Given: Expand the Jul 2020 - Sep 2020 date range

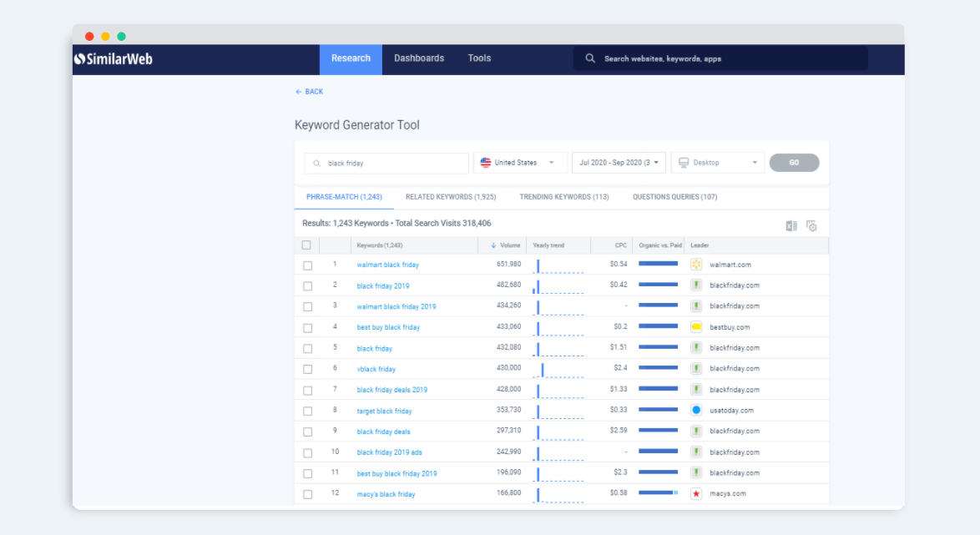Looking at the screenshot, I should pyautogui.click(x=619, y=163).
